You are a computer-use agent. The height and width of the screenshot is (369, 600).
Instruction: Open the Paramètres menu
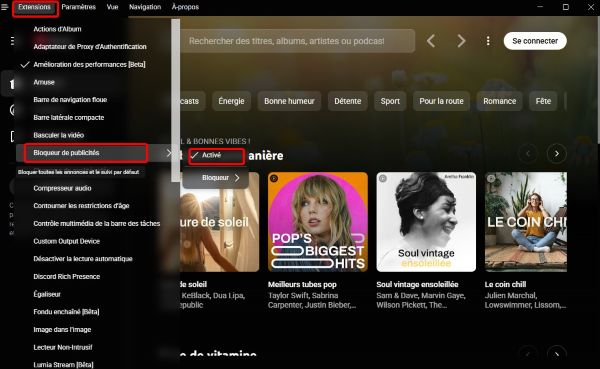pyautogui.click(x=78, y=7)
